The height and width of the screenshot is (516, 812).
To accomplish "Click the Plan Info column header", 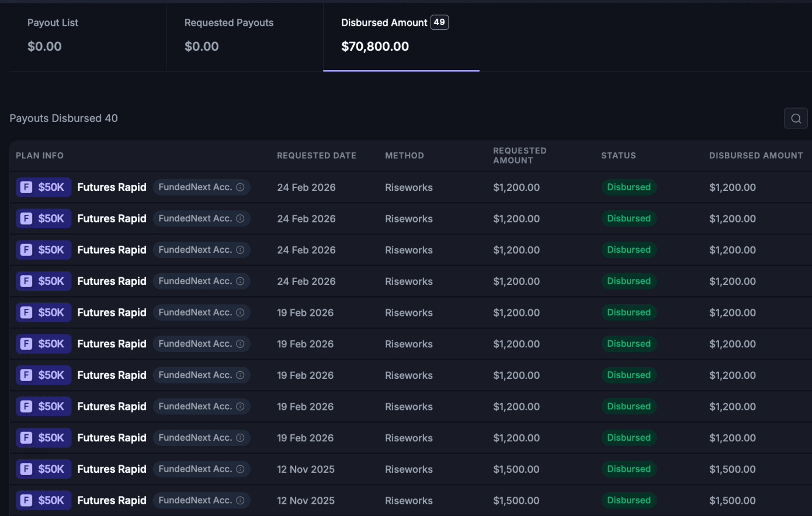I will pyautogui.click(x=40, y=156).
